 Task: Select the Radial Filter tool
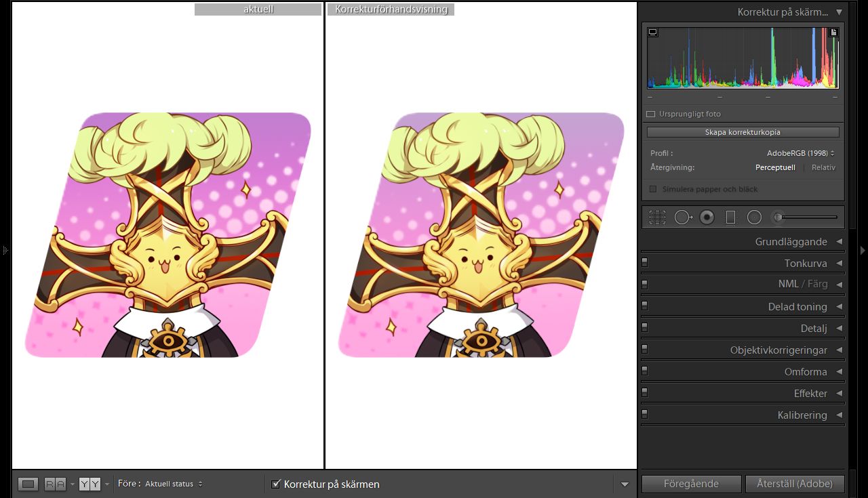point(754,217)
